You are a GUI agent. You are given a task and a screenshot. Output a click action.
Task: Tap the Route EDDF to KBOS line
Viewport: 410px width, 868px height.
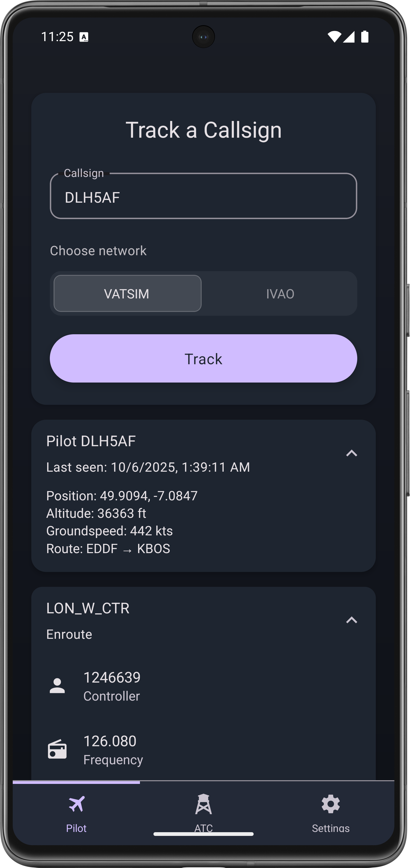click(108, 549)
